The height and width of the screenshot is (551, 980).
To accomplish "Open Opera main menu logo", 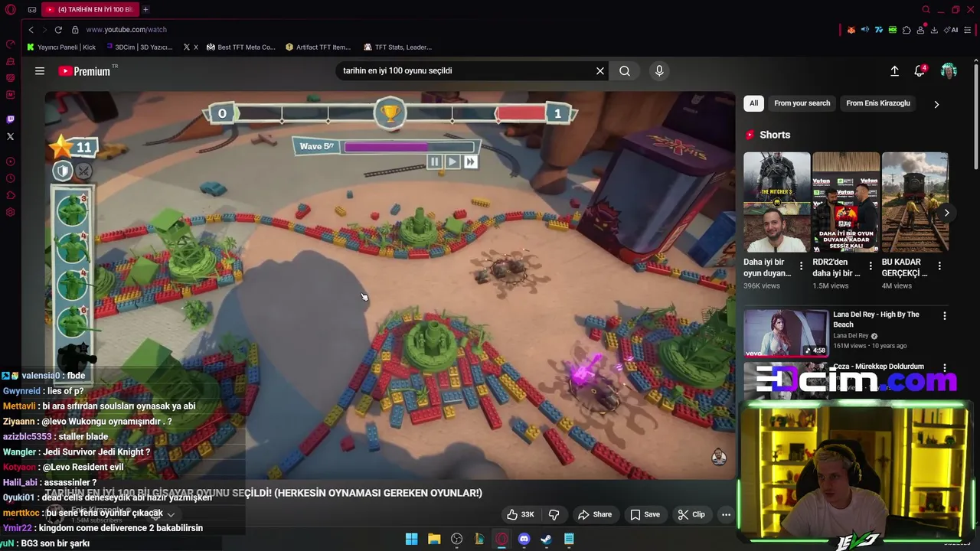I will click(10, 9).
